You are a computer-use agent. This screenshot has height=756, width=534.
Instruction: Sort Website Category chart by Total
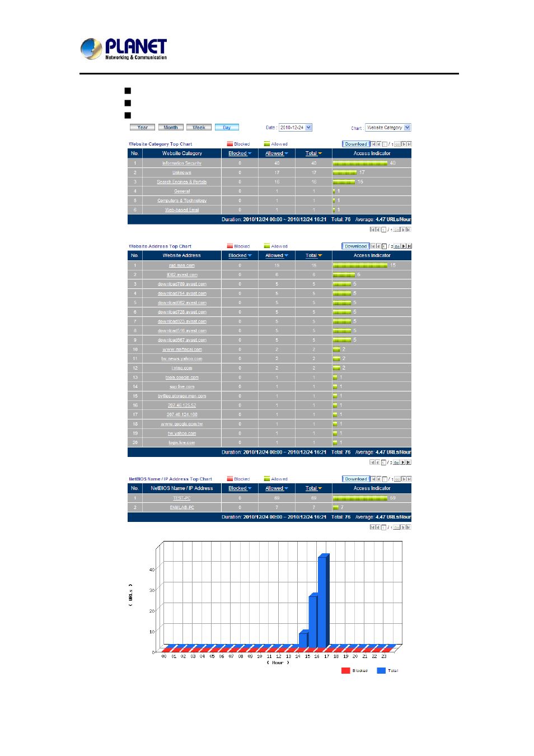coord(313,153)
